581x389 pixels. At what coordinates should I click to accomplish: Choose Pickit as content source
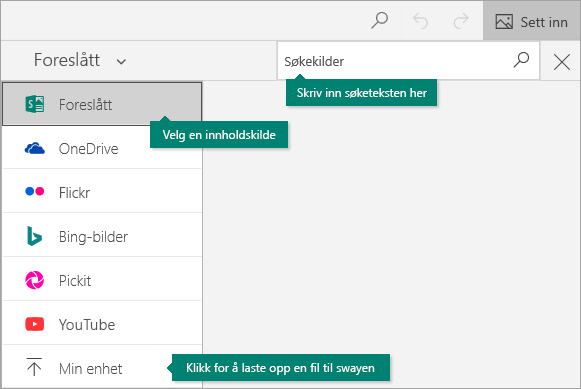click(x=102, y=280)
